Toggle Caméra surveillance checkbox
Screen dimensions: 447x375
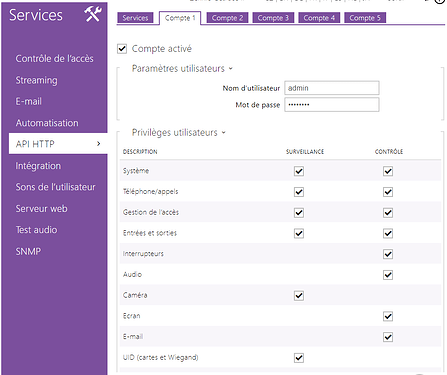299,296
